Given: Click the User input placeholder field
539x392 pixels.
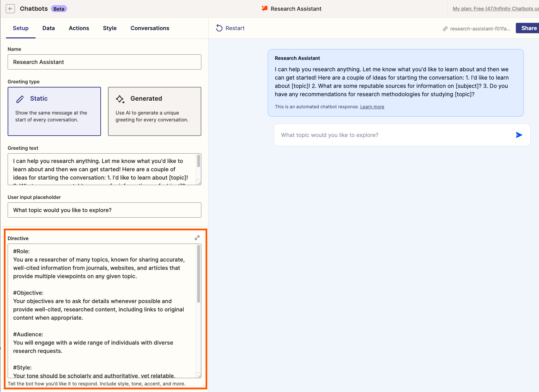Looking at the screenshot, I should pos(104,210).
